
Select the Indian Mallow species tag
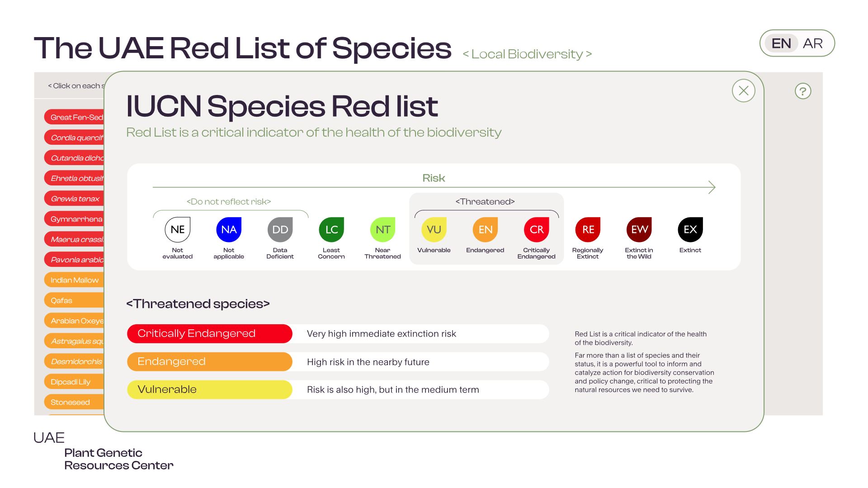[75, 280]
